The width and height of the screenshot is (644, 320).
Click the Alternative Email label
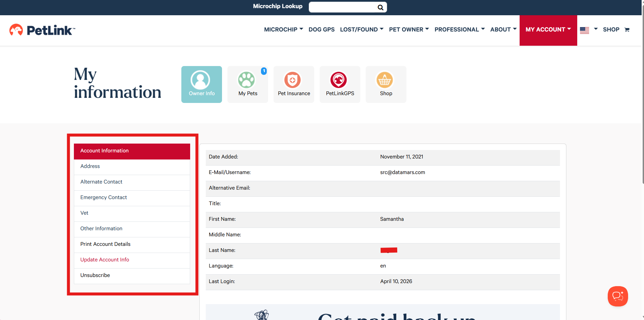click(229, 188)
